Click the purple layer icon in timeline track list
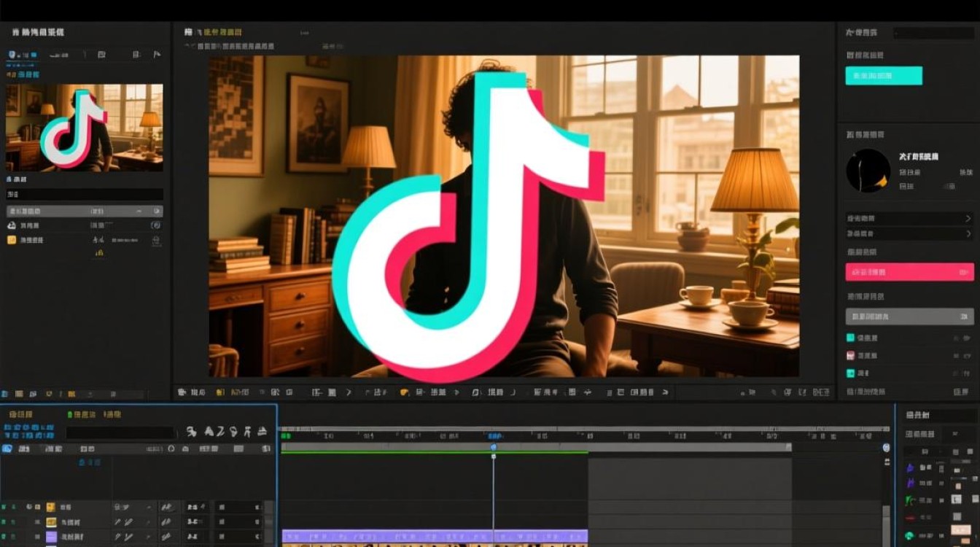Screen dimensions: 980x547 [51, 537]
